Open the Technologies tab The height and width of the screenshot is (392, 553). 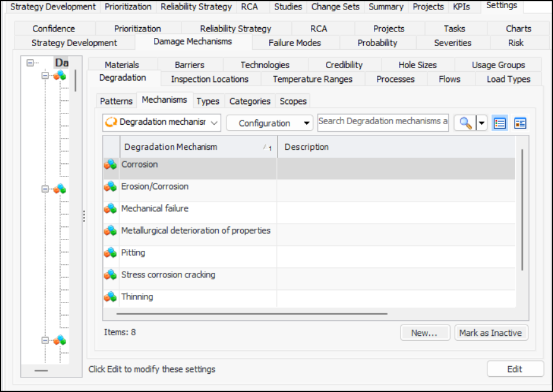pyautogui.click(x=265, y=65)
